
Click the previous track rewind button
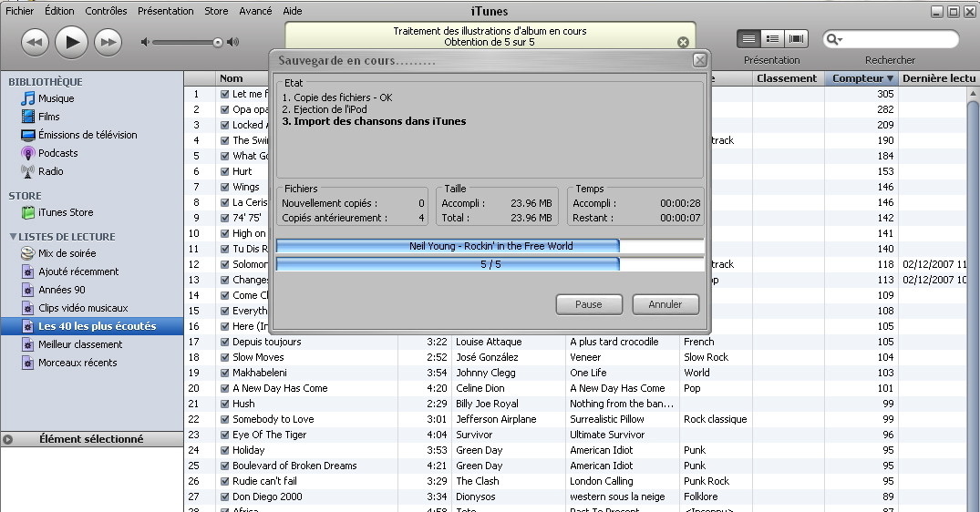tap(35, 43)
